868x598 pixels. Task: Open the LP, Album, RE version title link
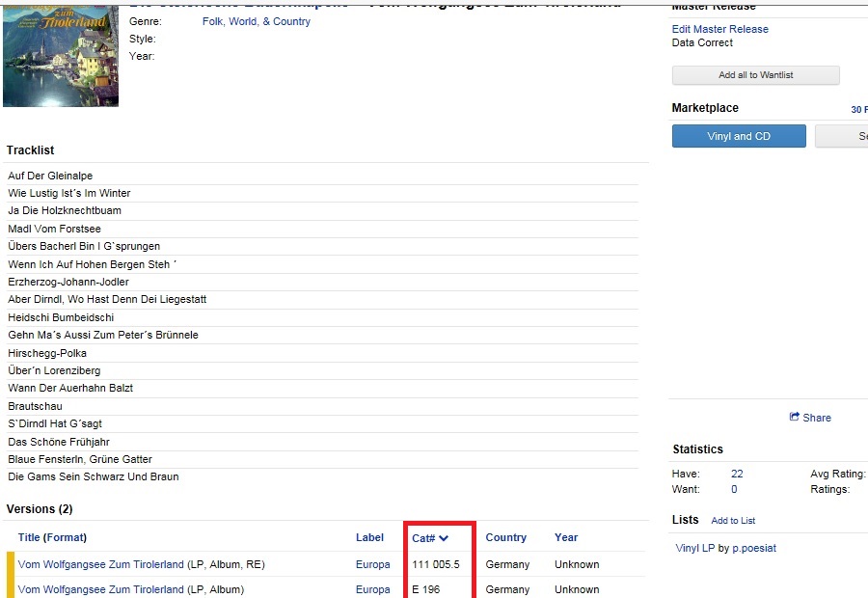[x=100, y=564]
